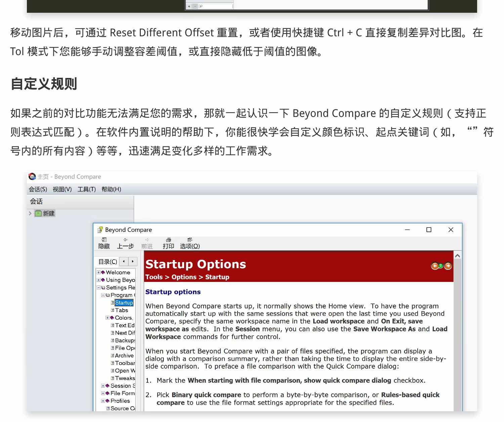Click the Open With topic page icon
Image resolution: width=504 pixels, height=422 pixels.
coord(113,371)
